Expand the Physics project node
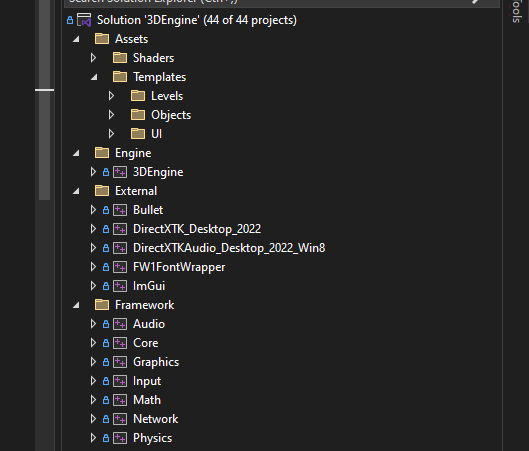529x451 pixels. 93,438
